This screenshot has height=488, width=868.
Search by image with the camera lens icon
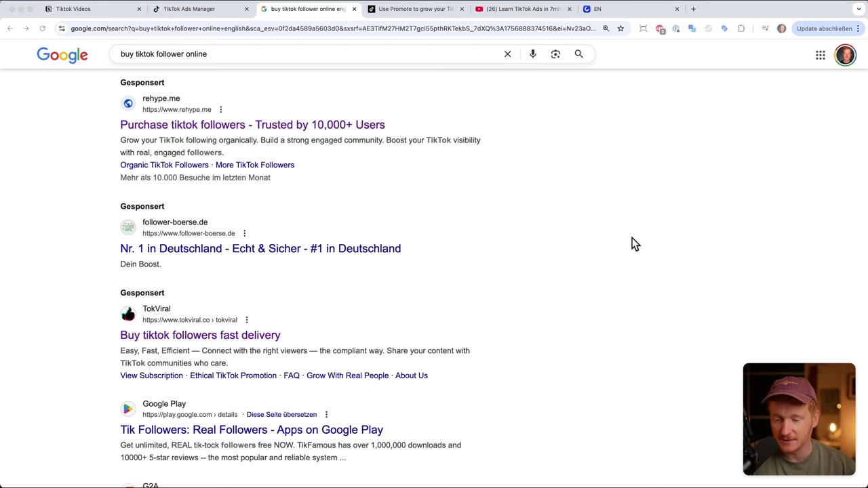[x=555, y=54]
